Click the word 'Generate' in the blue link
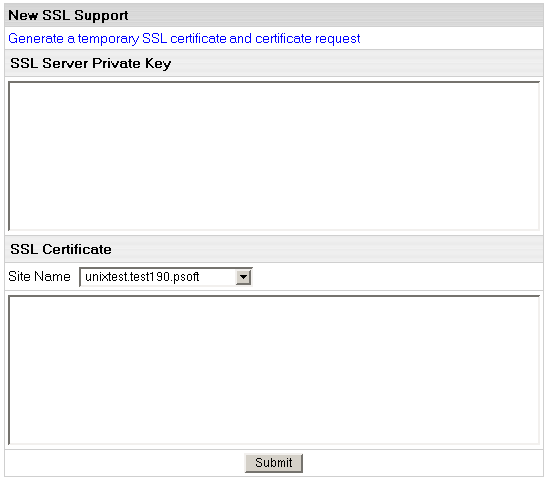547x479 pixels. pos(36,38)
